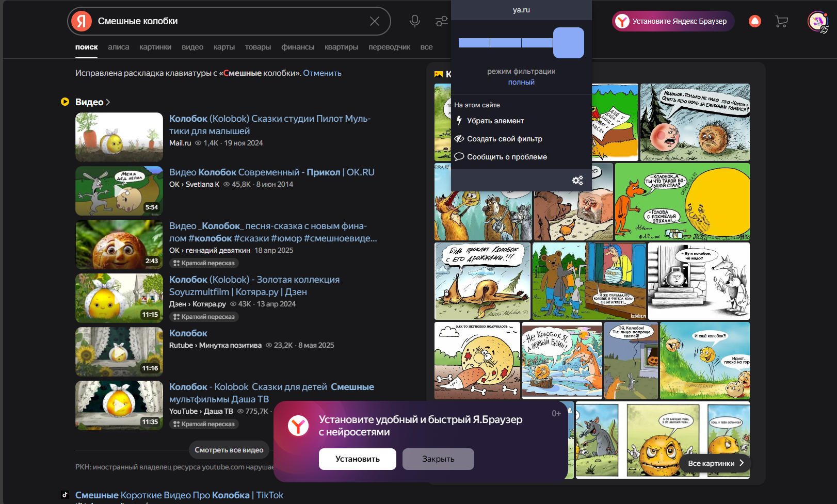
Task: Select Создать свой фильтр menu entry
Action: (521, 138)
